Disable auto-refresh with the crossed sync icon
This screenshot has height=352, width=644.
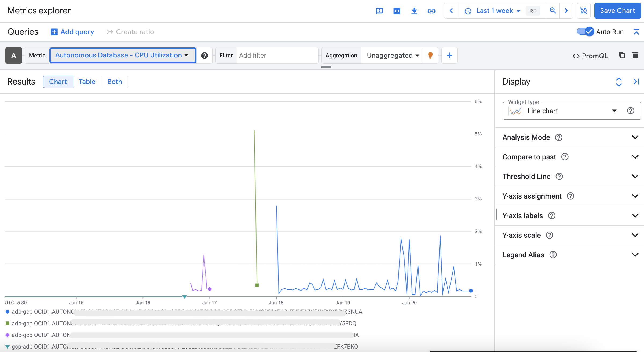click(x=583, y=11)
